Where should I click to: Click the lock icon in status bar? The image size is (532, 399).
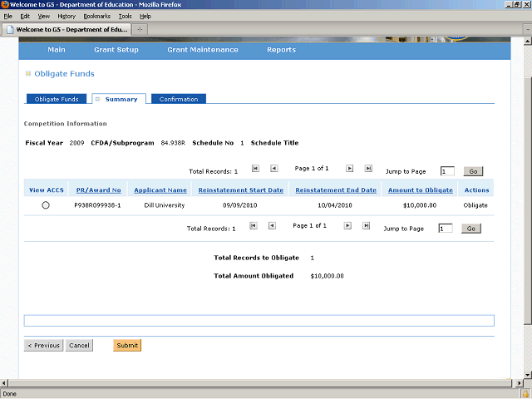[x=526, y=394]
